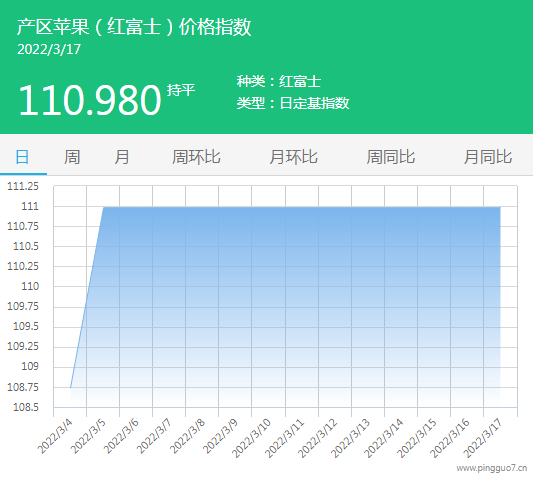Click the www.pingguo7.cn watermark link
533x477 pixels.
[x=492, y=468]
